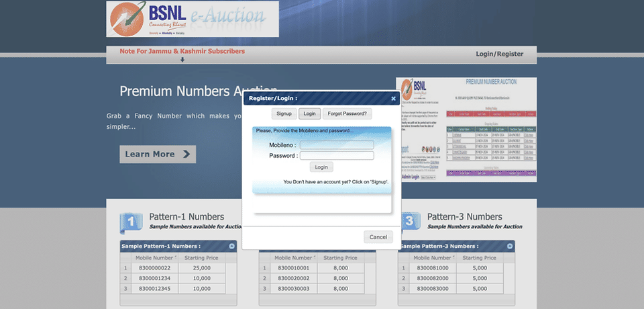Viewport: 644px width, 309px height.
Task: Switch to the Signup tab
Action: tap(284, 114)
